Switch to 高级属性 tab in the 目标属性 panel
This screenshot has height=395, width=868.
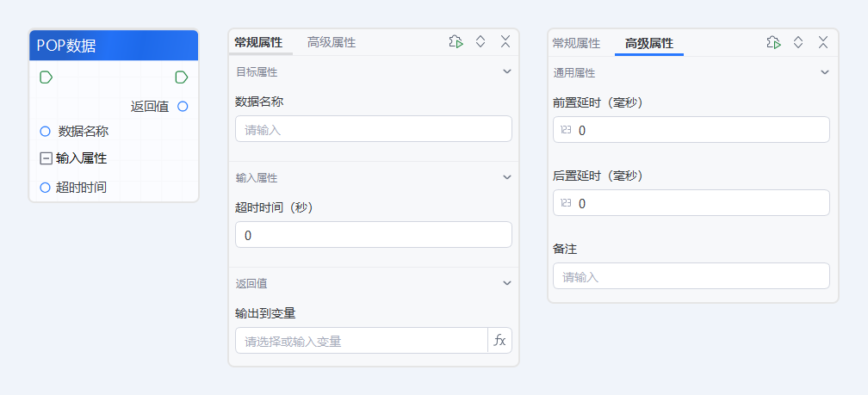332,42
